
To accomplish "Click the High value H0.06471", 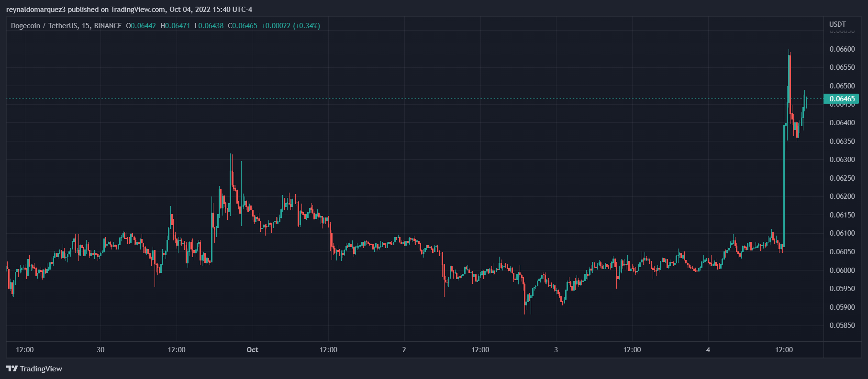I will (x=175, y=26).
